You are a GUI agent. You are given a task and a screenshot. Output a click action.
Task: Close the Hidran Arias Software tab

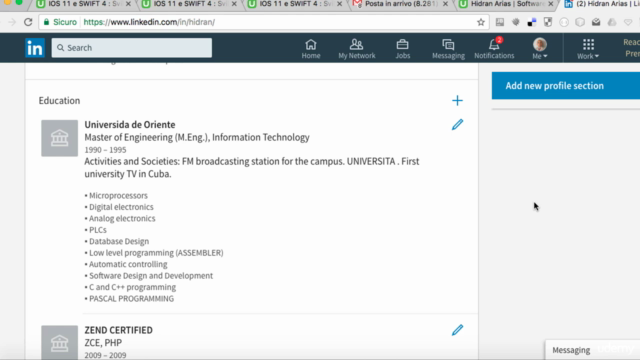(x=551, y=4)
